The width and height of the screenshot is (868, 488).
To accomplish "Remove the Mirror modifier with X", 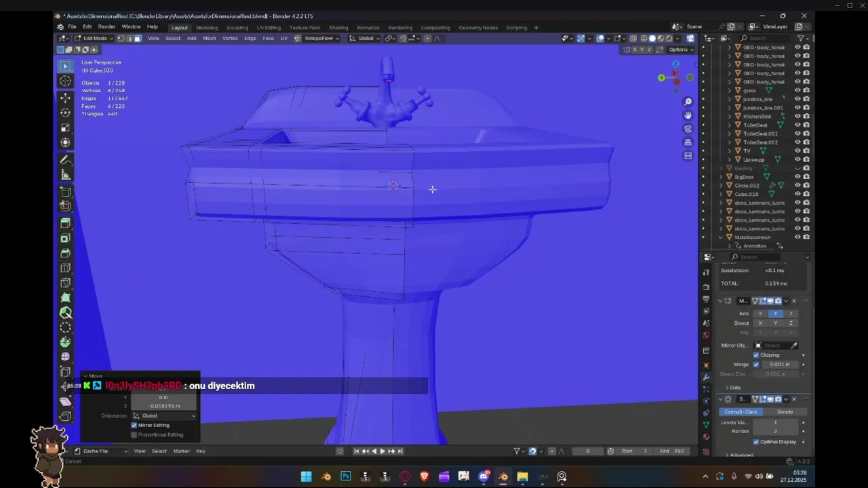I will [x=794, y=301].
